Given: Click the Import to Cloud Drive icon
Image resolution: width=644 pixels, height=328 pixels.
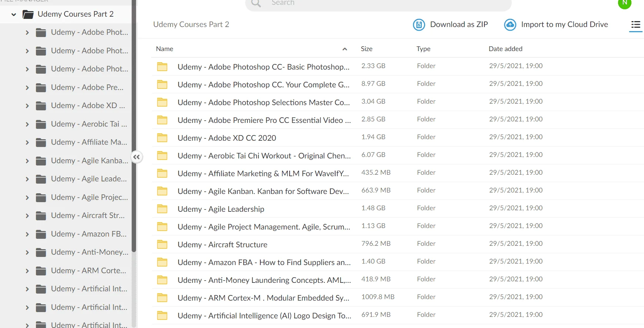Looking at the screenshot, I should pos(510,25).
